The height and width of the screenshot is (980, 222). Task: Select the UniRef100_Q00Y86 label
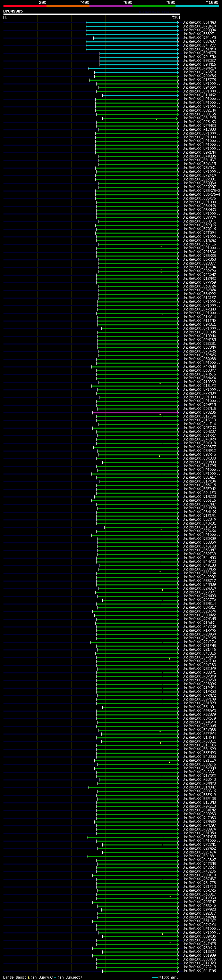(x=199, y=76)
